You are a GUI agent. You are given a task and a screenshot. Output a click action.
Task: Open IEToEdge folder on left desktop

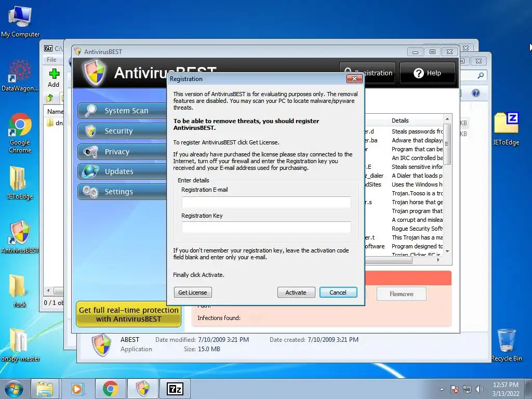tap(20, 182)
